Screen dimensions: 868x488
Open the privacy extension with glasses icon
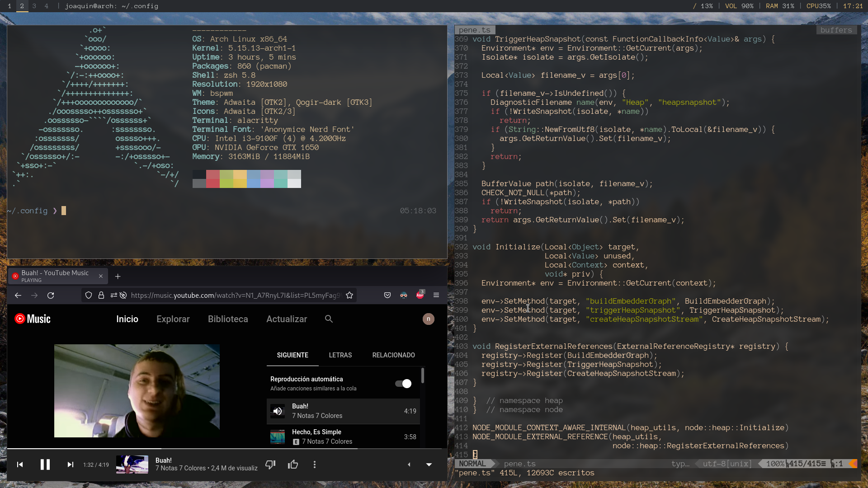click(x=403, y=295)
